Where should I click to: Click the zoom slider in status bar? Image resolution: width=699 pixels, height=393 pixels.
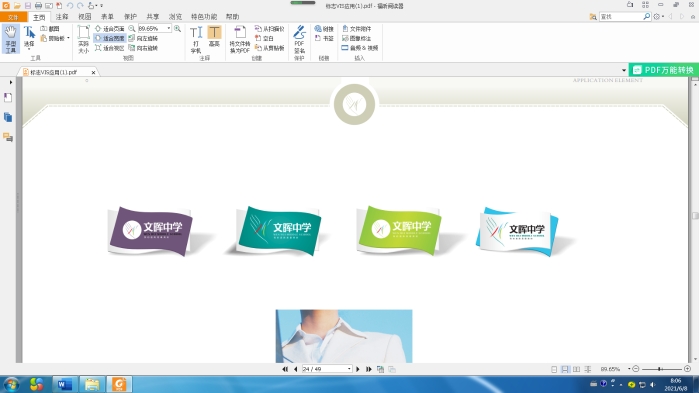tap(662, 369)
